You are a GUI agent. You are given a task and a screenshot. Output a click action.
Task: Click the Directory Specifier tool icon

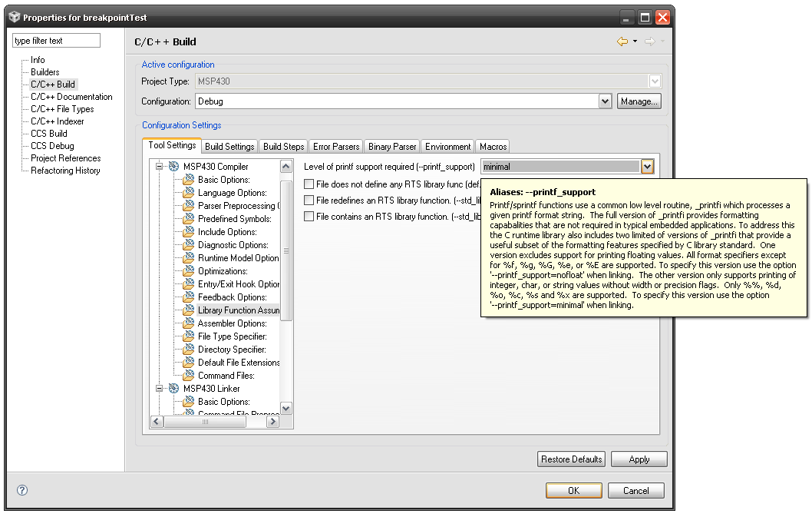click(189, 349)
